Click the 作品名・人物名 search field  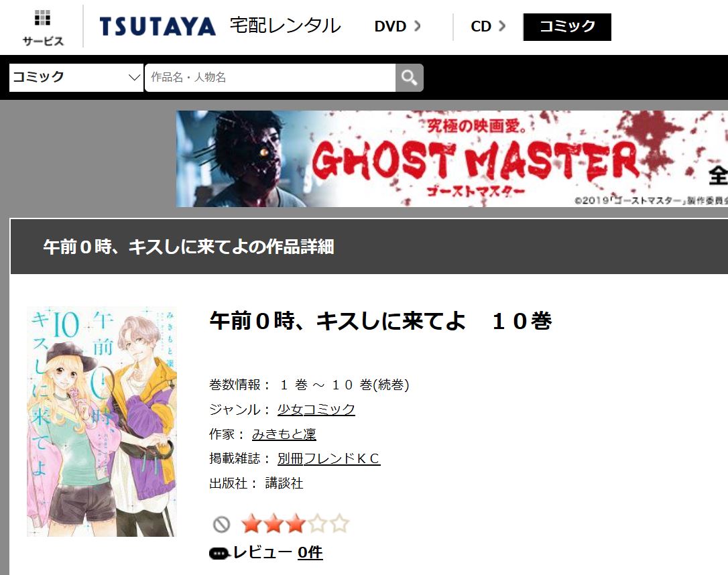pos(270,78)
